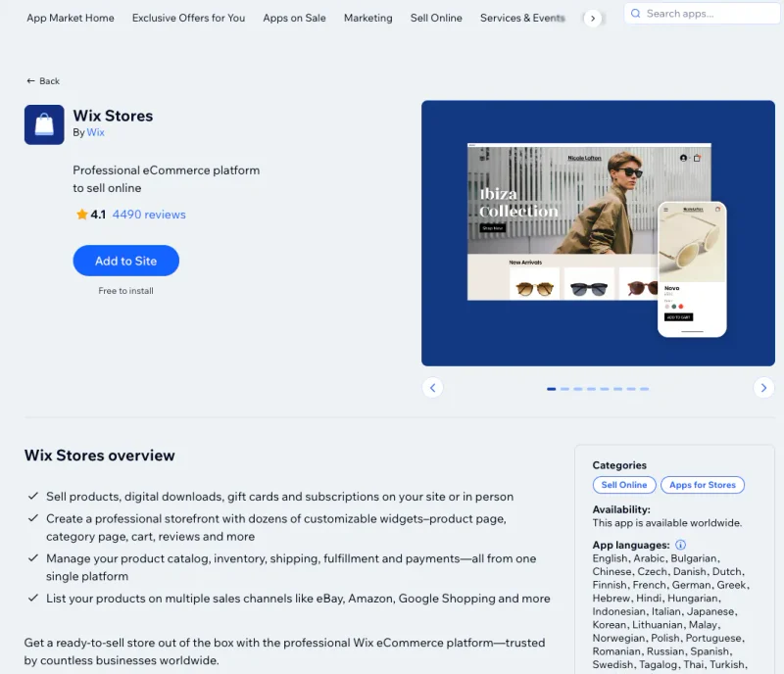Click the Search apps input field
The height and width of the screenshot is (674, 784).
(702, 14)
